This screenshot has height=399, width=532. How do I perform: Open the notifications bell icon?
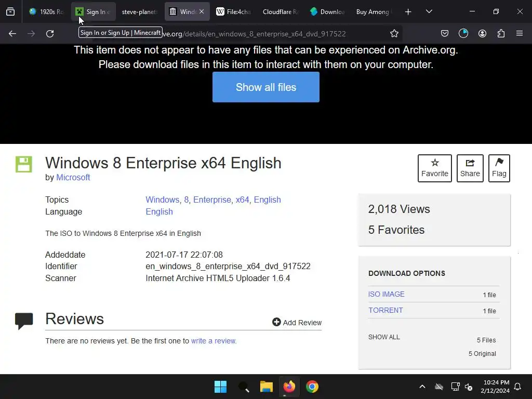click(518, 387)
